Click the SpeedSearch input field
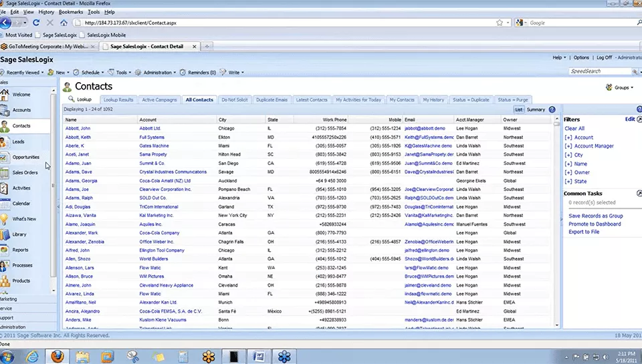Viewport: 642px width, 364px height. tap(600, 71)
